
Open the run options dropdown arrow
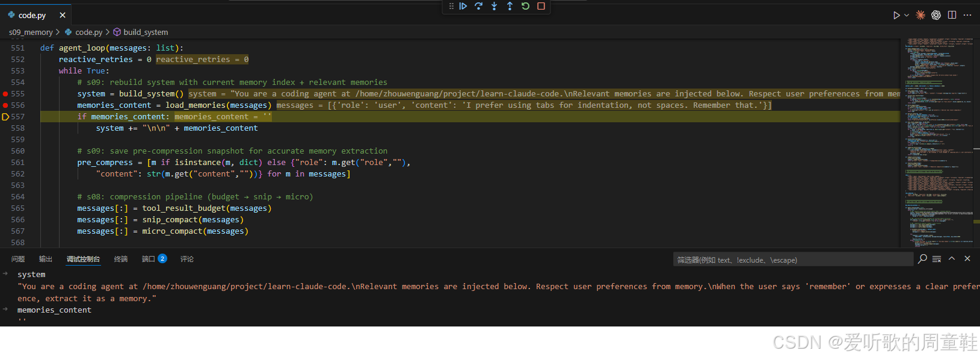click(x=907, y=15)
